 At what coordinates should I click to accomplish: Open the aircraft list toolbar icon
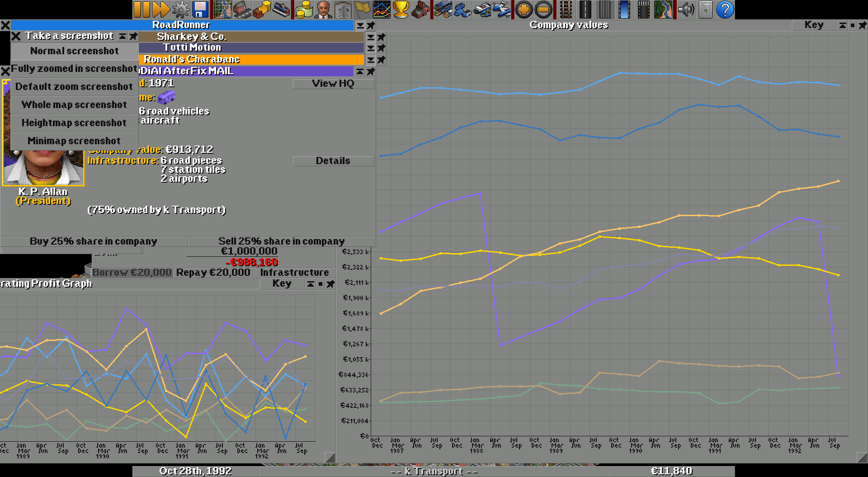(501, 9)
